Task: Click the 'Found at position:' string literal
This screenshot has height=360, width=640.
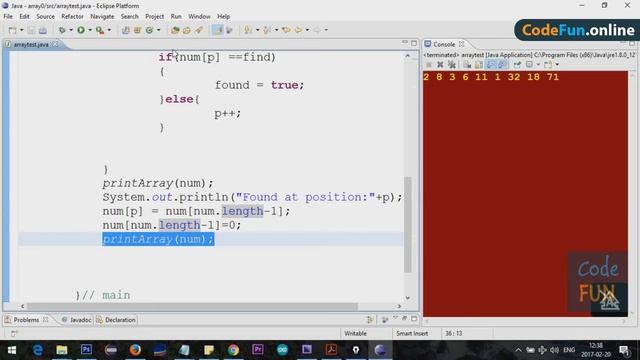Action: pos(305,197)
